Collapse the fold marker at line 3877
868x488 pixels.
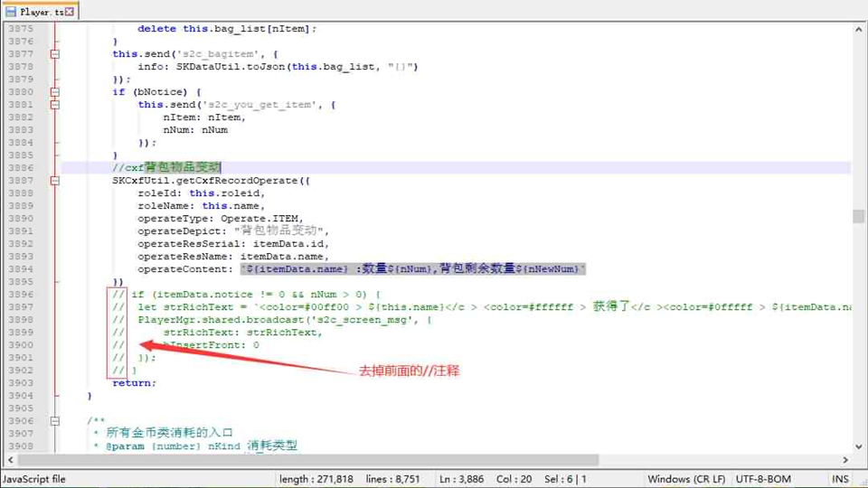tap(55, 54)
